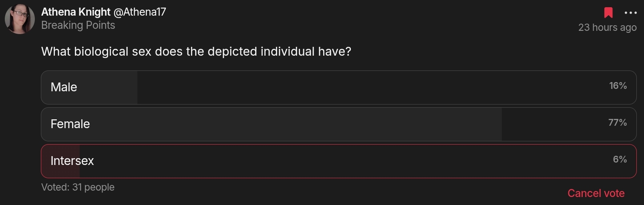The height and width of the screenshot is (205, 644).
Task: Click the 77% result on Female
Action: (617, 123)
